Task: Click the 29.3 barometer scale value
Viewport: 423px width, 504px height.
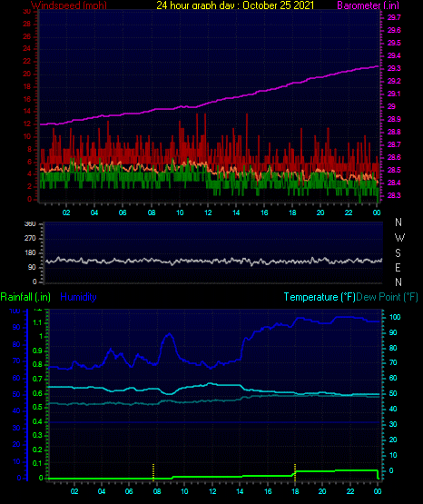Action: click(394, 68)
